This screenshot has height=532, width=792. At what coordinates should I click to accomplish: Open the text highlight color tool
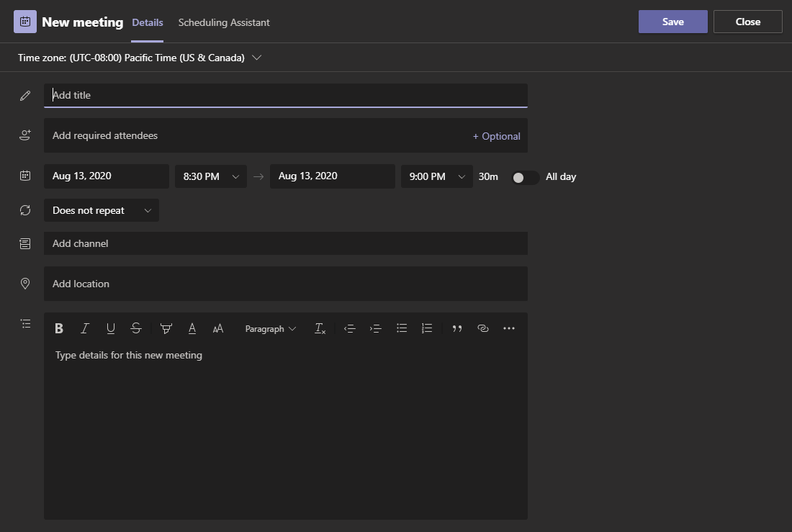(166, 328)
